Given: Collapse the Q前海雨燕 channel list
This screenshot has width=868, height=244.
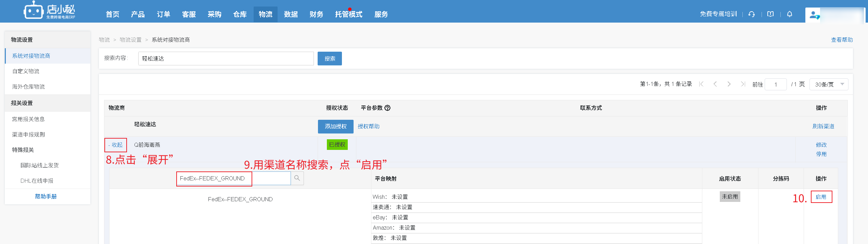Looking at the screenshot, I should [x=116, y=145].
